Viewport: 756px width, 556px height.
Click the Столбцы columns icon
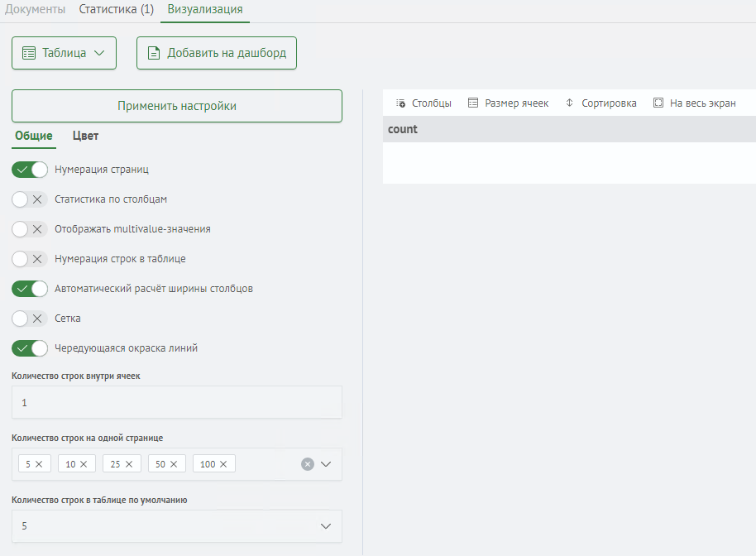click(400, 103)
